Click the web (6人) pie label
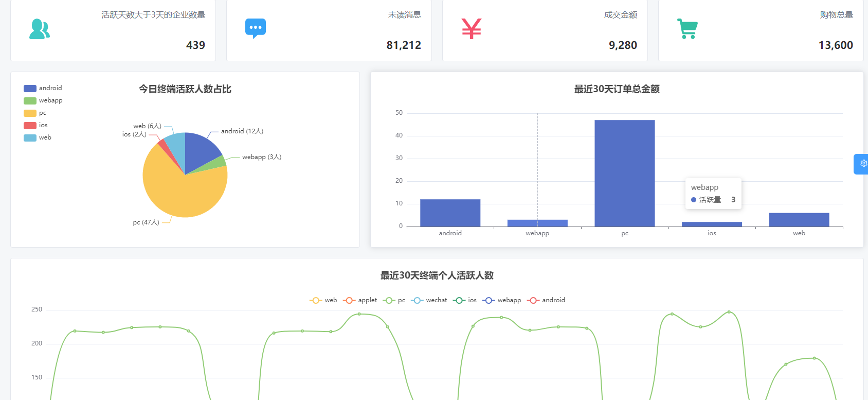 coord(148,126)
